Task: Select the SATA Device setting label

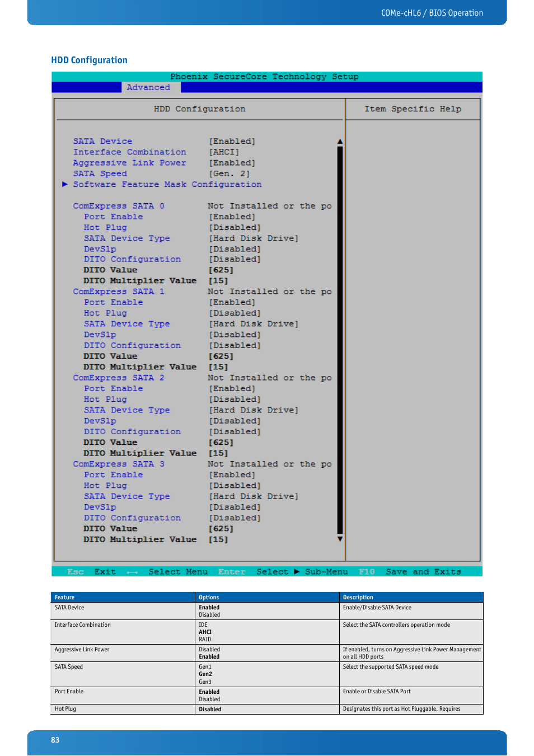Action: (x=102, y=141)
